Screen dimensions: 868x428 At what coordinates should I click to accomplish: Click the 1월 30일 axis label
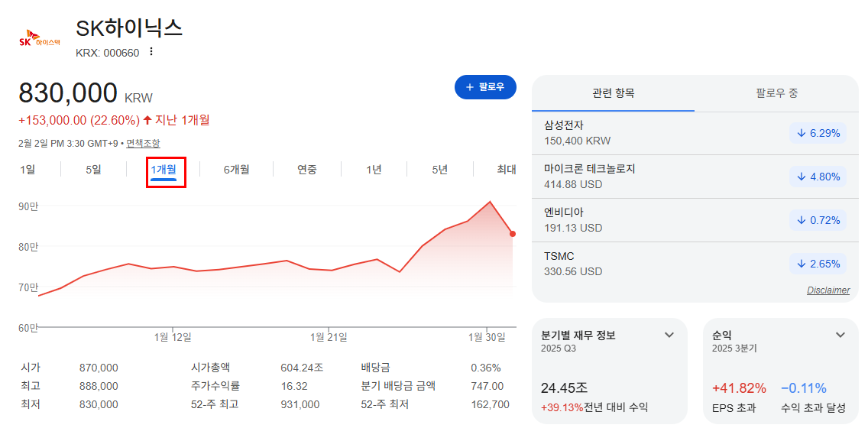click(487, 336)
